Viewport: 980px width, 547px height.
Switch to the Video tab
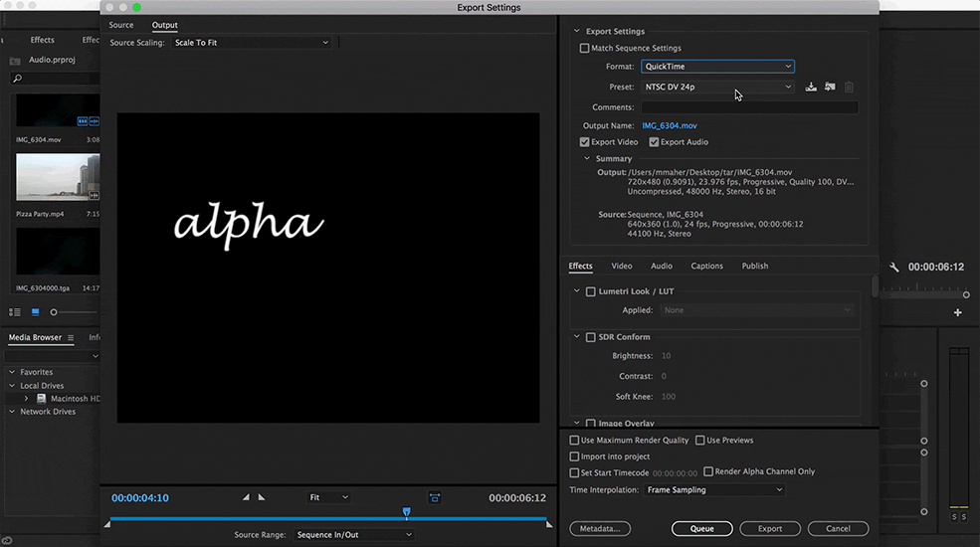(621, 267)
